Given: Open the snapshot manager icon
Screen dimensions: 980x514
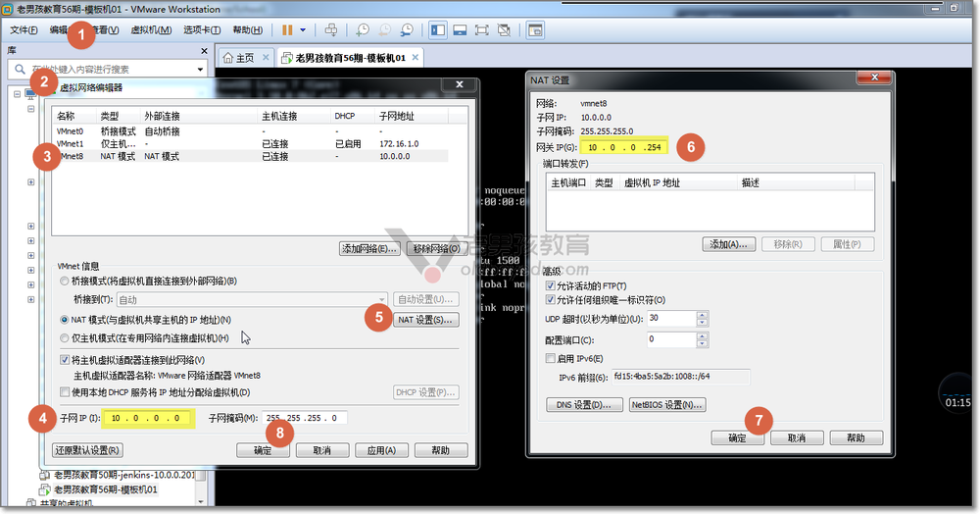Looking at the screenshot, I should pos(407,30).
